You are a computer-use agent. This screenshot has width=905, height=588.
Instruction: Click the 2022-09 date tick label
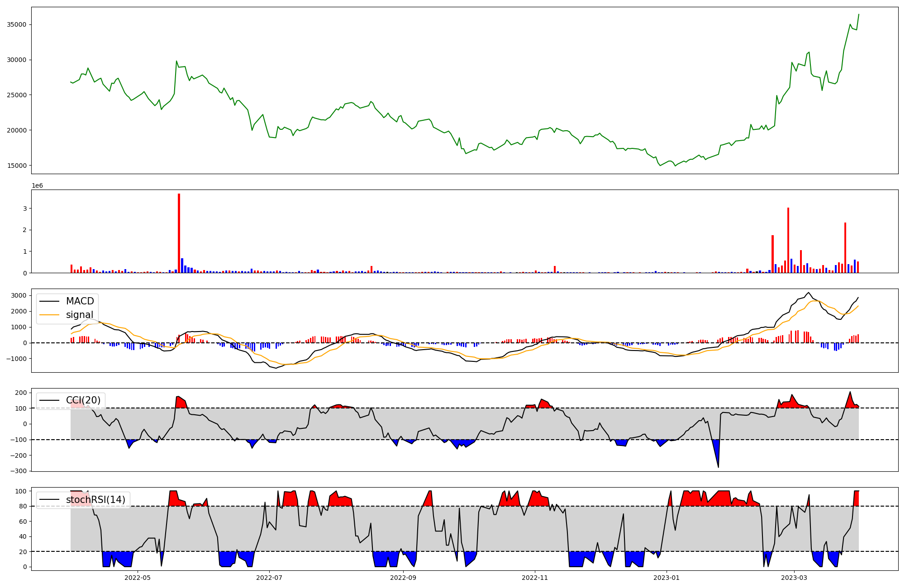click(403, 578)
